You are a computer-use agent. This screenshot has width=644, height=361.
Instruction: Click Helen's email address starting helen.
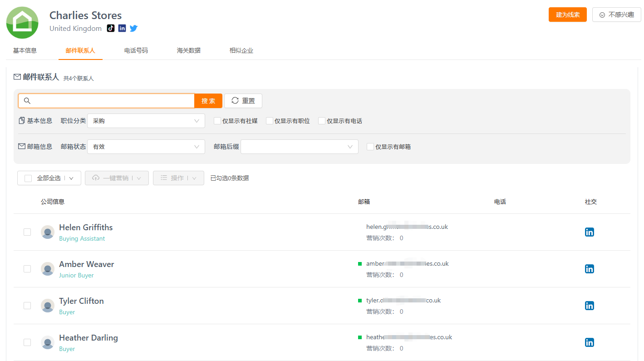click(407, 227)
